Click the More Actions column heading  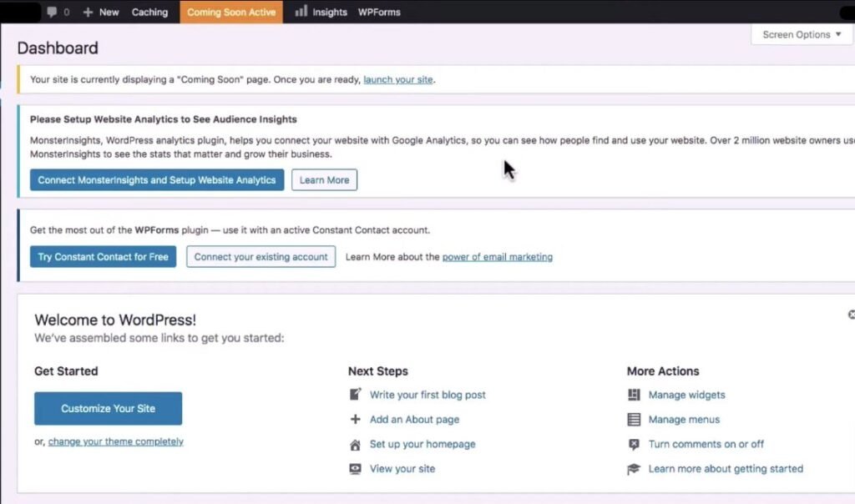[663, 371]
